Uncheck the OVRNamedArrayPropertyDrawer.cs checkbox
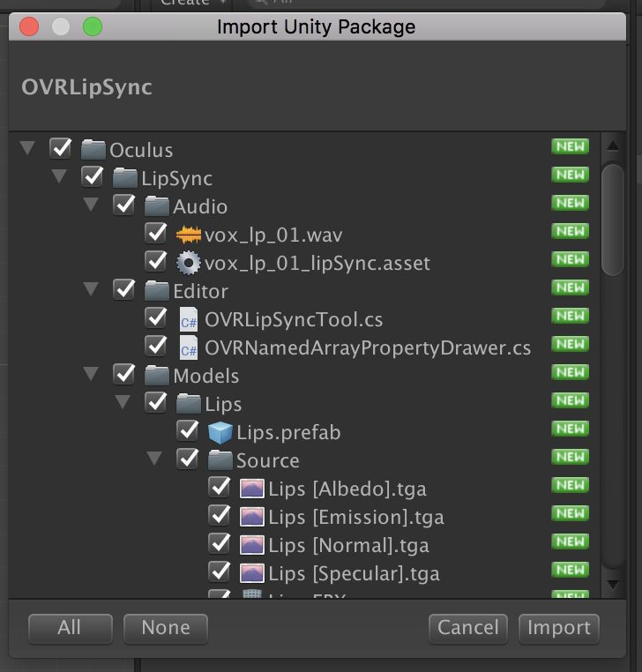 pyautogui.click(x=155, y=347)
